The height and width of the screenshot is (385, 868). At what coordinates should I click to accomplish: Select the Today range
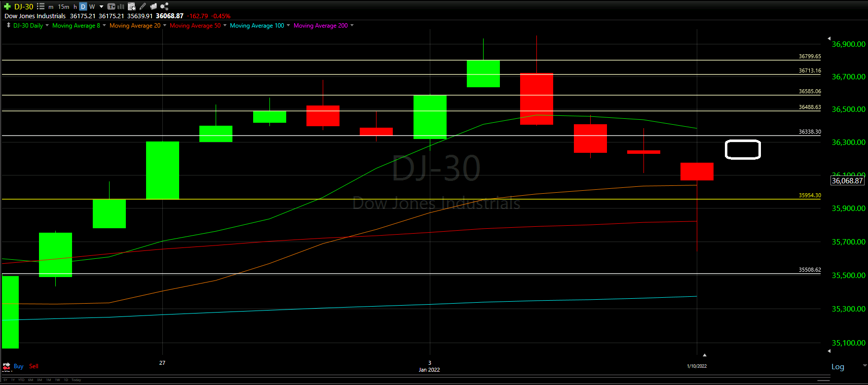pyautogui.click(x=76, y=380)
